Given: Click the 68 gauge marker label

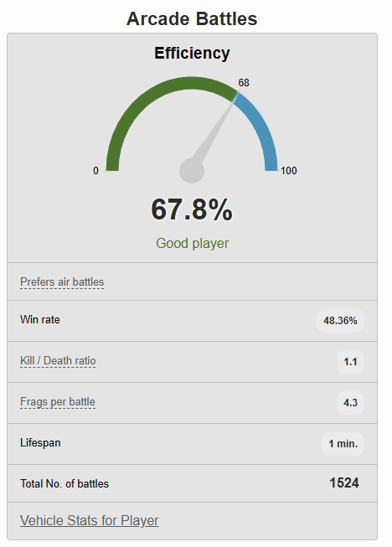Looking at the screenshot, I should pyautogui.click(x=244, y=83).
